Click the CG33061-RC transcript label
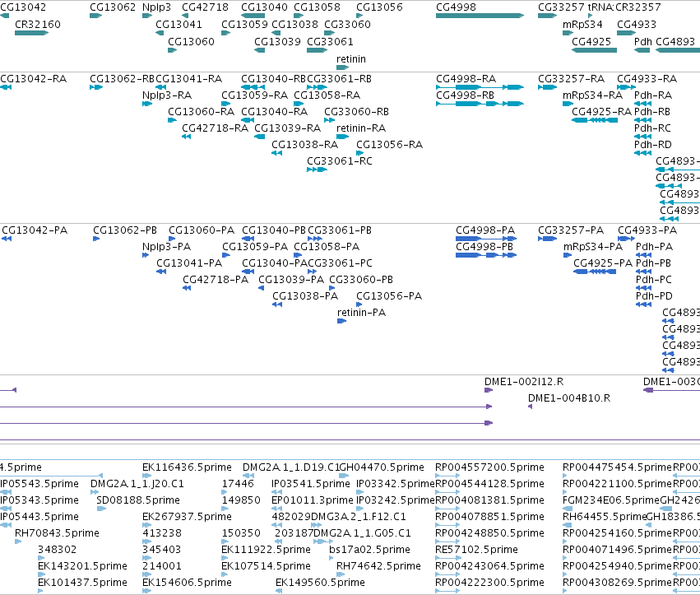Viewport: 700px width, 595px height. pos(340,161)
